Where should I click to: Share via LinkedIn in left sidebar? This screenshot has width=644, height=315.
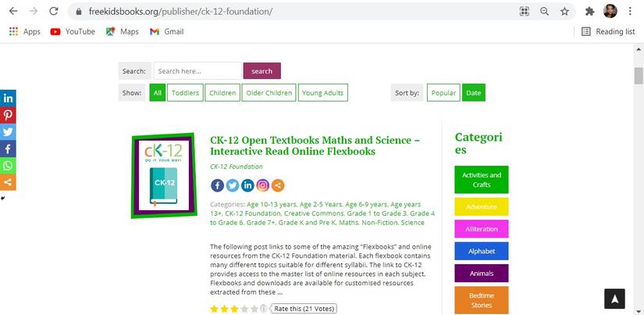(8, 98)
